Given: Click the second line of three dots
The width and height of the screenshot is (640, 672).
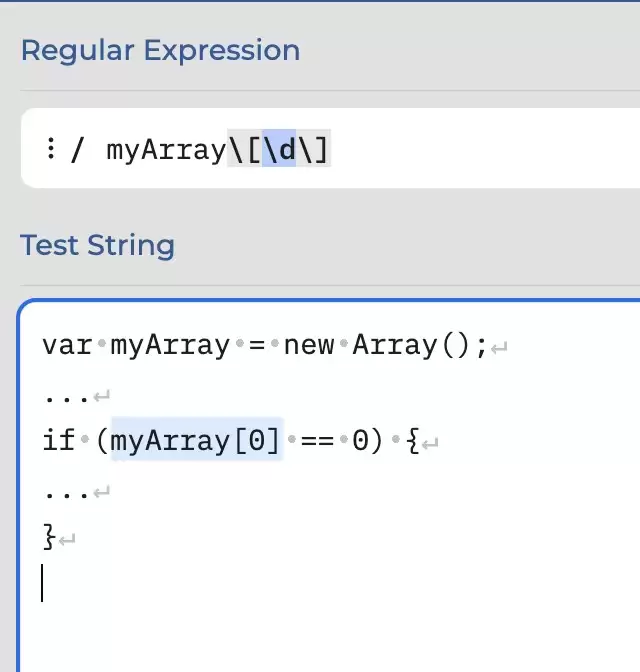Looking at the screenshot, I should click(x=67, y=495).
